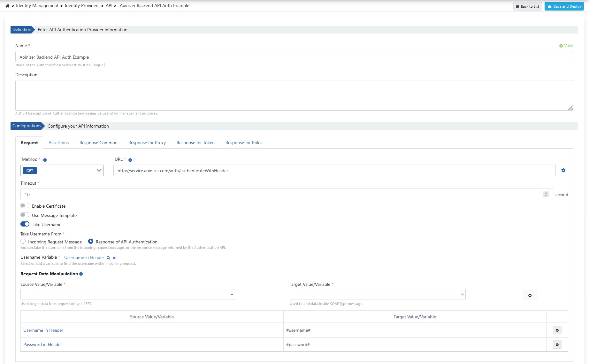The width and height of the screenshot is (589, 364).
Task: Select Incoming Request Message radio option
Action: (23, 241)
